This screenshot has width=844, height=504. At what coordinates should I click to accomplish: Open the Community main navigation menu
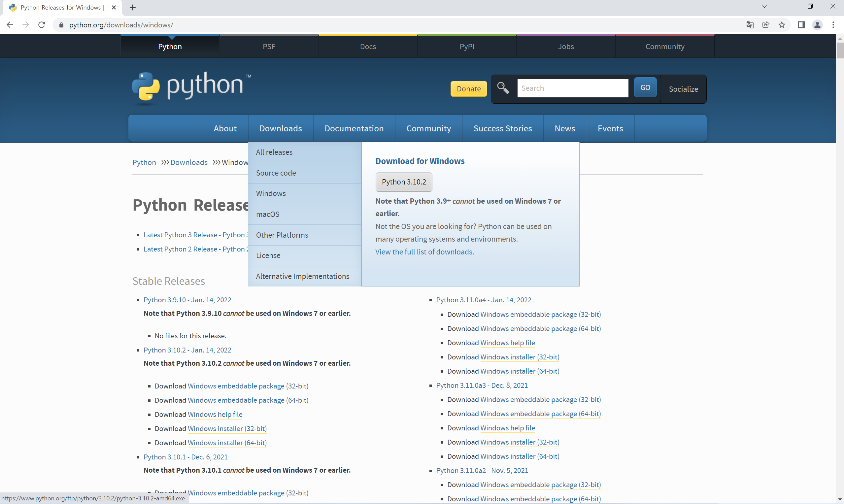429,128
